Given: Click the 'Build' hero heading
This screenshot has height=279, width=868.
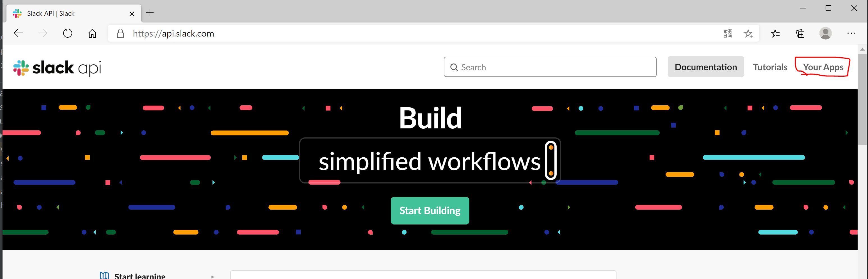Looking at the screenshot, I should [x=430, y=118].
